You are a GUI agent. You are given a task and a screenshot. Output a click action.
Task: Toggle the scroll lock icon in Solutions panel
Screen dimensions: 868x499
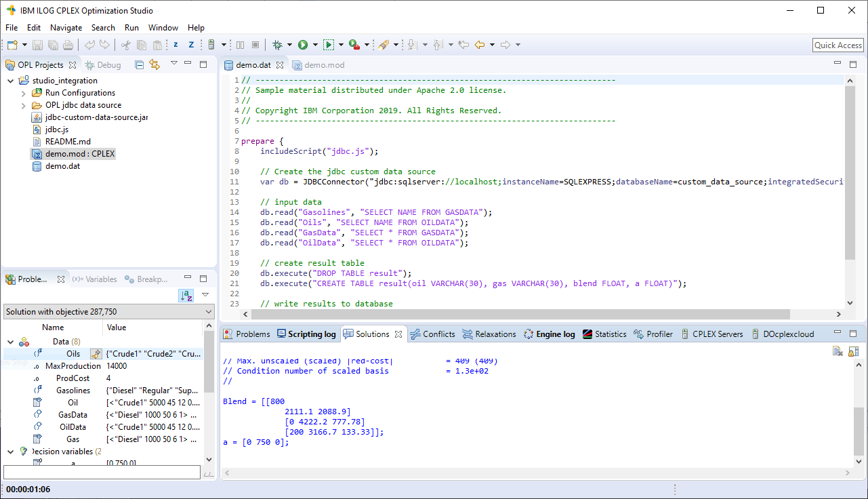tap(853, 351)
